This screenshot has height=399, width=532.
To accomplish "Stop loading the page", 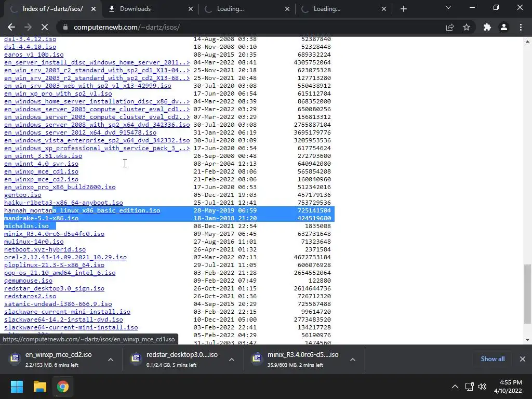I will [45, 27].
